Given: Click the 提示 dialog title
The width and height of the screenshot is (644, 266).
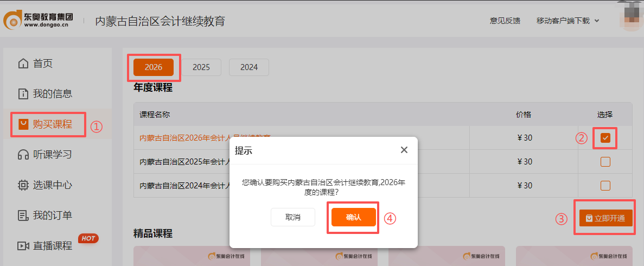Looking at the screenshot, I should click(x=244, y=150).
